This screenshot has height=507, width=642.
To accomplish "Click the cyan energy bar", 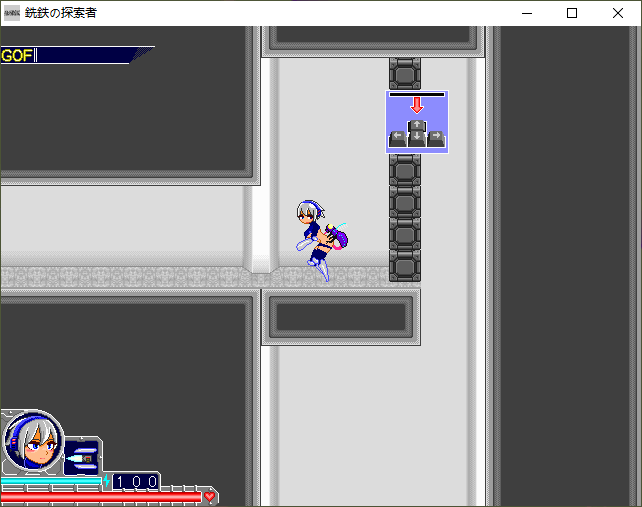I will [50, 481].
